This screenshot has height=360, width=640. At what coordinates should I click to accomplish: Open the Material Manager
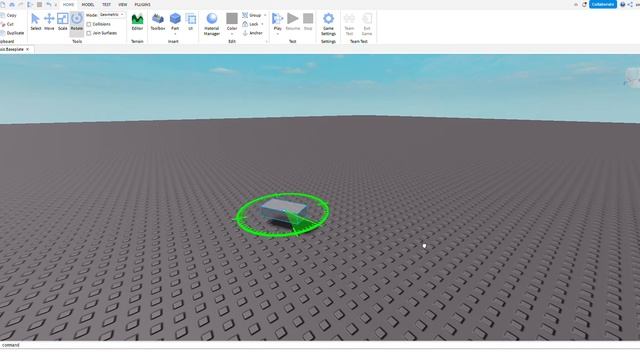click(211, 24)
